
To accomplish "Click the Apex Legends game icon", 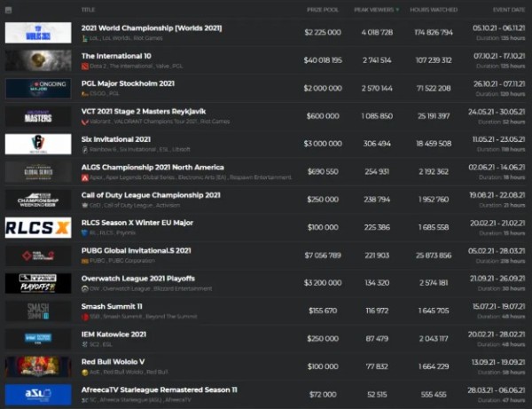I will [x=85, y=177].
